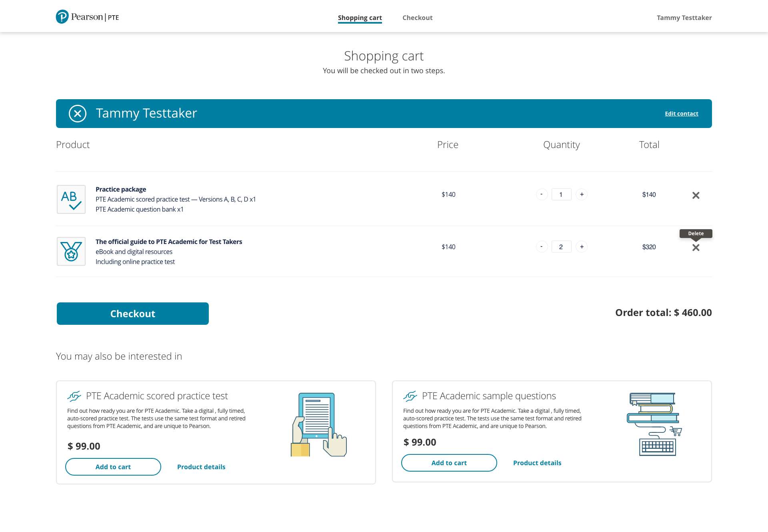This screenshot has width=768, height=532.
Task: Click the Quantity column header
Action: (x=561, y=145)
